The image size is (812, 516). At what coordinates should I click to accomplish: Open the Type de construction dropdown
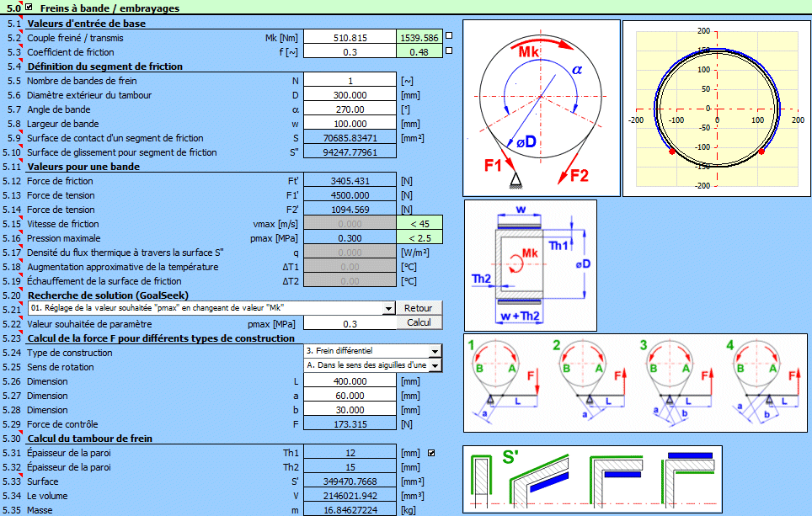(435, 352)
